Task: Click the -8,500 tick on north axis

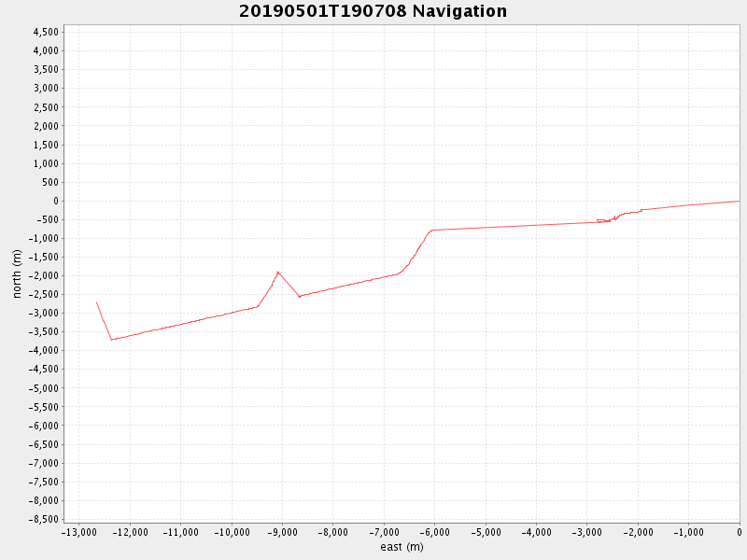Action: click(44, 519)
